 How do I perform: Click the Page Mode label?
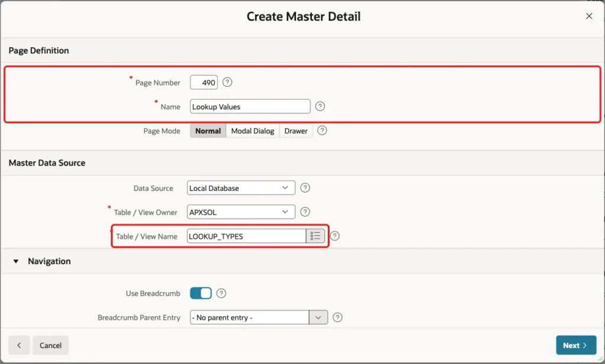pos(162,131)
